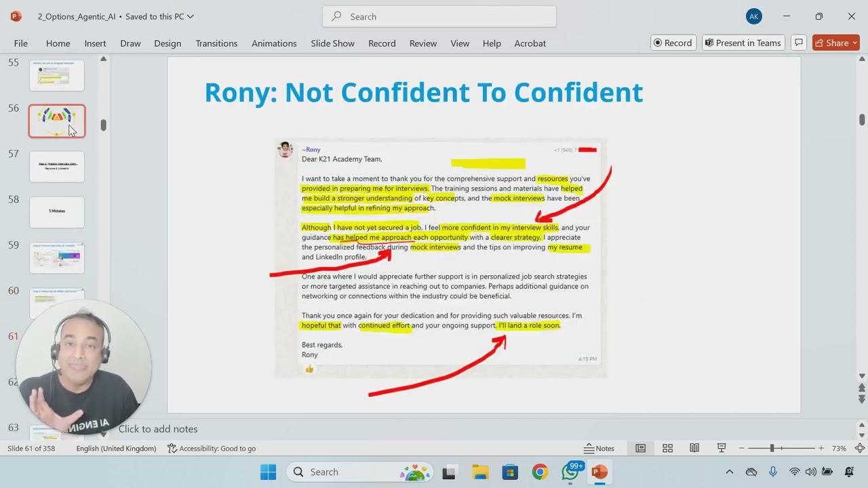Open Task View black window taskbar icon
This screenshot has width=868, height=488.
coord(449,472)
